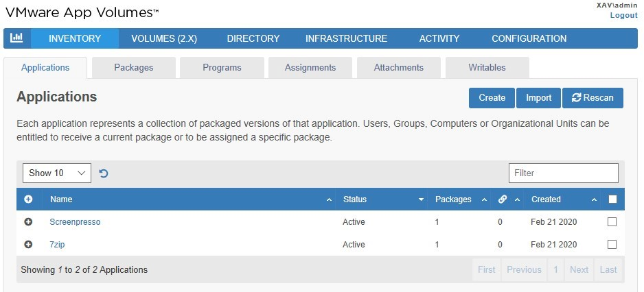The height and width of the screenshot is (292, 644).
Task: Switch to the Applications tab
Action: tap(45, 68)
